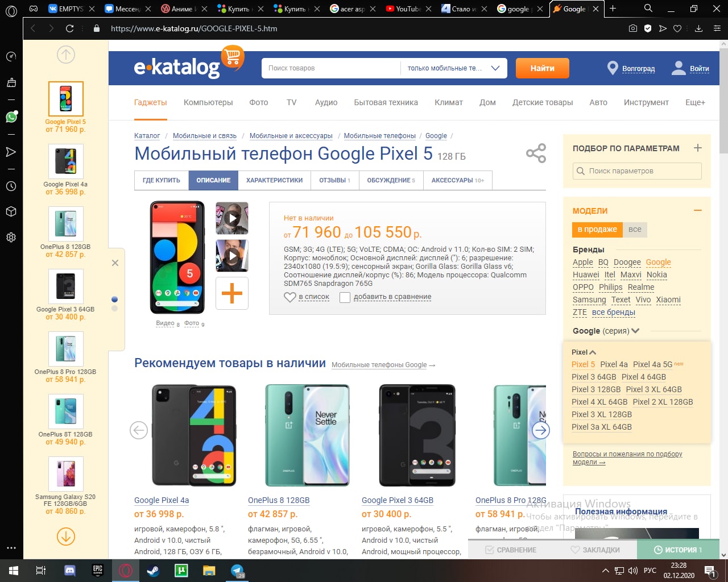Open snapshot camera tool in address bar
Viewport: 728px width, 582px height.
point(632,28)
